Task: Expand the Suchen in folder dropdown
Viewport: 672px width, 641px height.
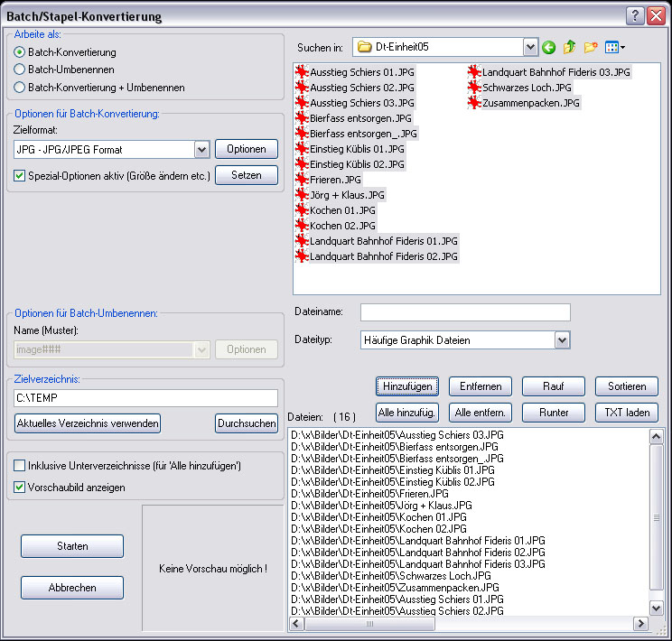Action: (530, 47)
